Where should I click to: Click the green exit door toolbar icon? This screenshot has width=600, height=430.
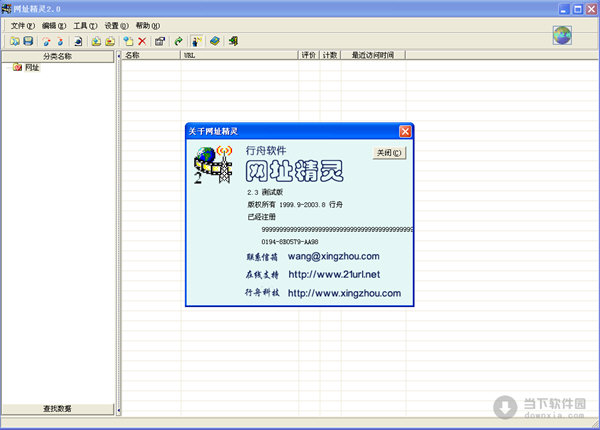click(233, 41)
